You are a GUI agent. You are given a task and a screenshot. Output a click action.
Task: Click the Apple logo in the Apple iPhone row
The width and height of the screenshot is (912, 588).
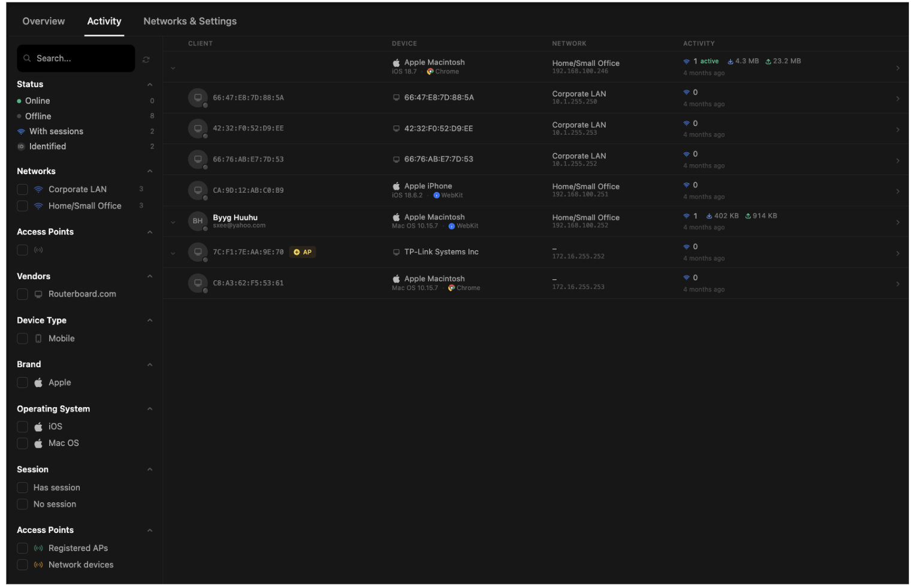coord(396,186)
